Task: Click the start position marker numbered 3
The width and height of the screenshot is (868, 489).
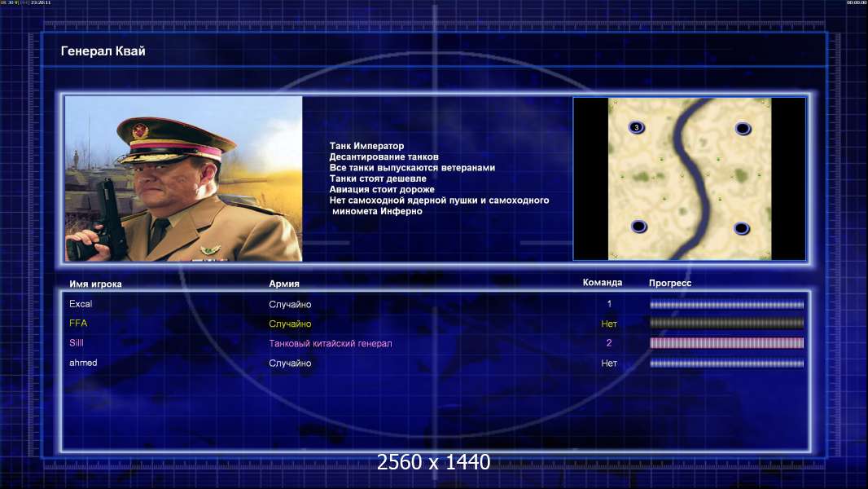Action: (x=636, y=127)
